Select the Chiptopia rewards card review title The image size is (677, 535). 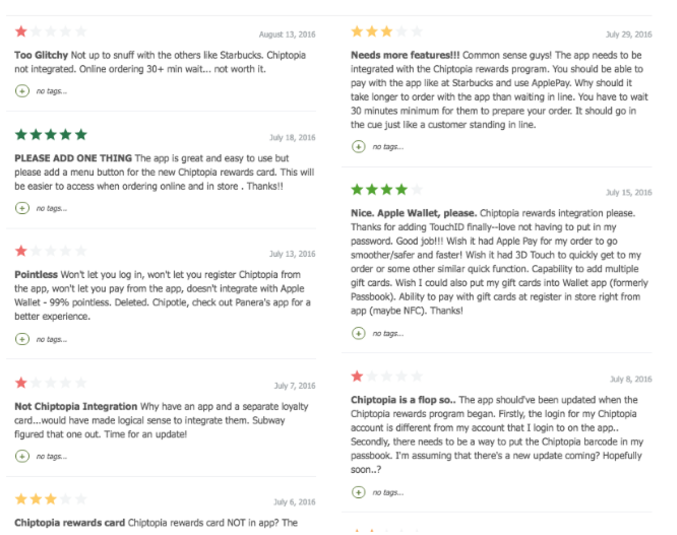[x=70, y=523]
